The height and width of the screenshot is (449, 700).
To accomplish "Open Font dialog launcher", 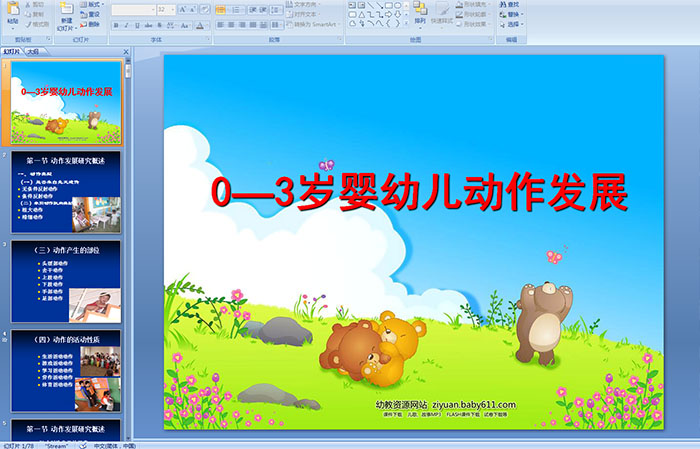I will [208, 39].
